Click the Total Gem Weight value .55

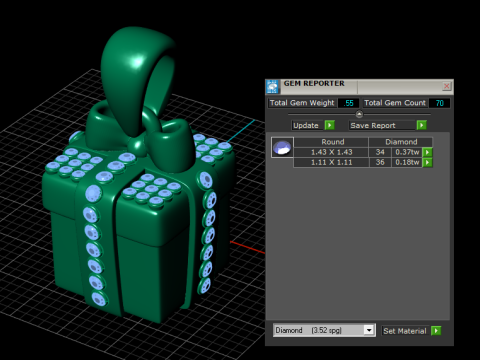pos(349,103)
